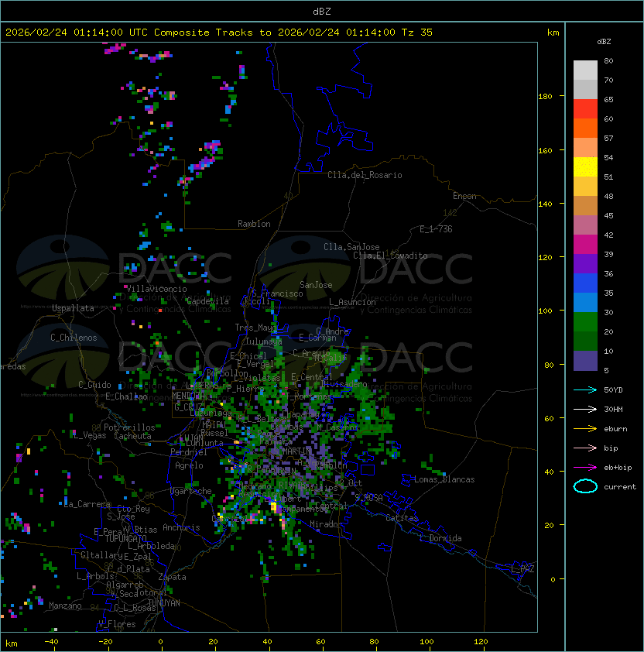Select the dark orange 57-60 dBZ swatch
The width and height of the screenshot is (644, 652).
585,129
